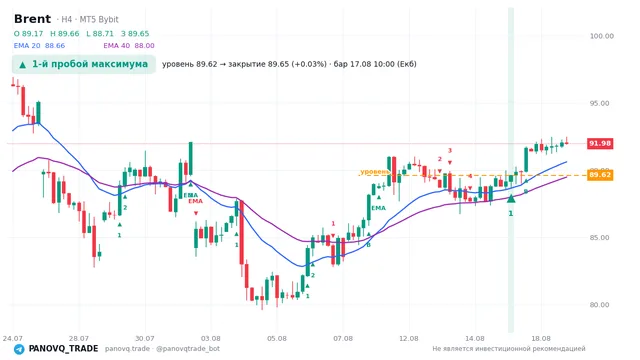The image size is (640, 360).
Task: Click the close value 'З 89.65'
Action: tap(135, 33)
